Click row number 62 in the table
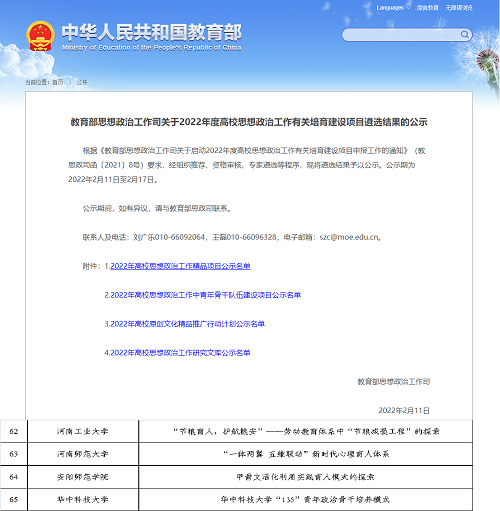 tap(14, 431)
